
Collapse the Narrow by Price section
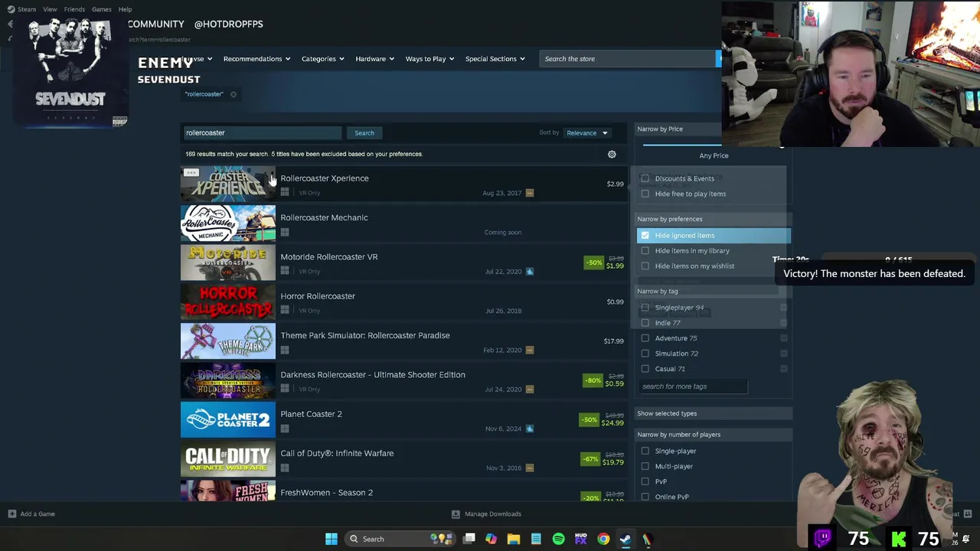(678, 129)
